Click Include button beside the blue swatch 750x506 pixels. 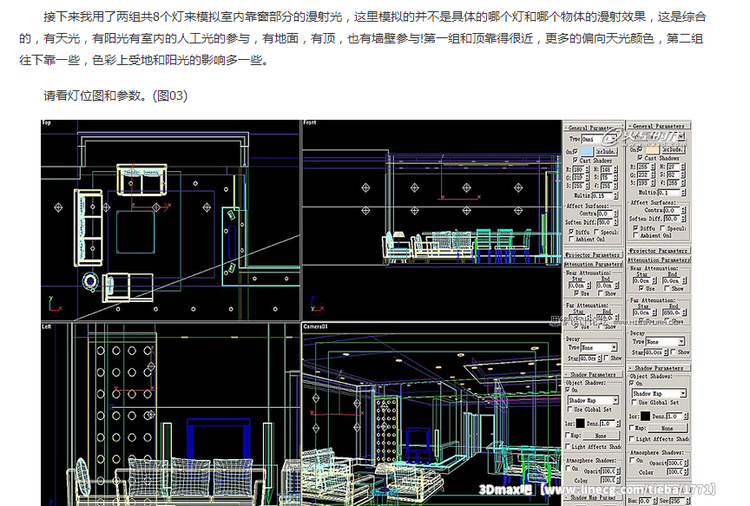607,152
